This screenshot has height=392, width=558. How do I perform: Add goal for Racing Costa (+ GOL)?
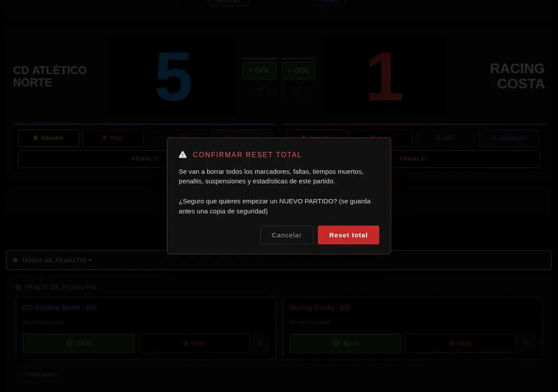click(x=298, y=70)
